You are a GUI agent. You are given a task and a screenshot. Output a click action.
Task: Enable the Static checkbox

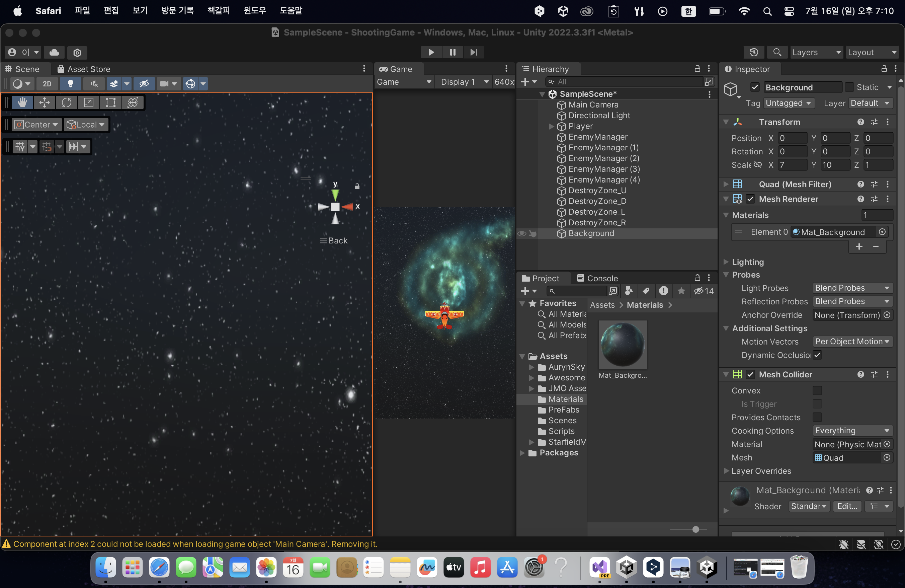point(849,87)
